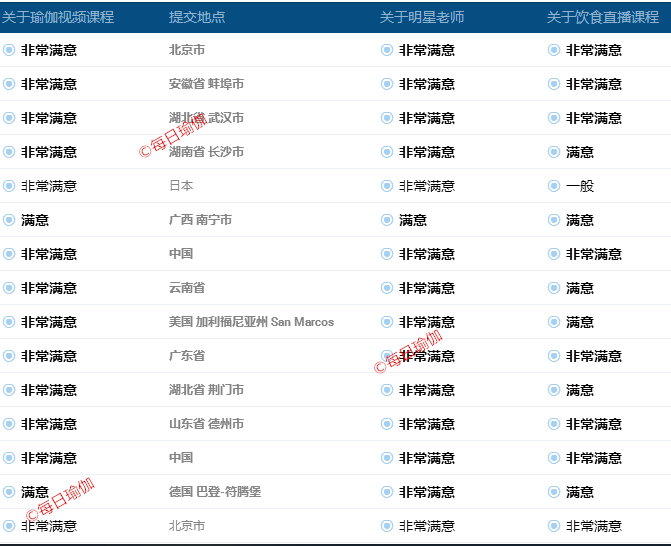
Task: Click the 关于饮食直播课程 column header
Action: [x=603, y=17]
